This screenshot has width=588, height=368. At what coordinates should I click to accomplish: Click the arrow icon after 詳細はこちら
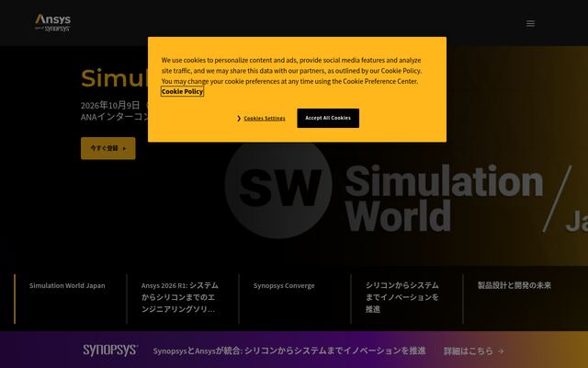click(501, 351)
